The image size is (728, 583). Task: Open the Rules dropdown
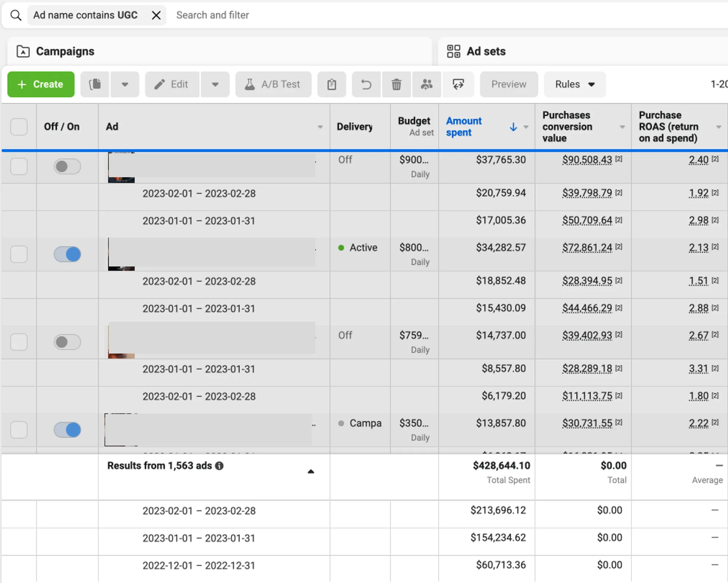pos(575,84)
